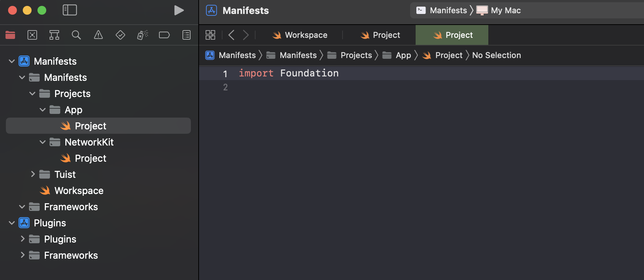Expand the Plugins subfolder
This screenshot has width=644, height=280.
[x=22, y=239]
